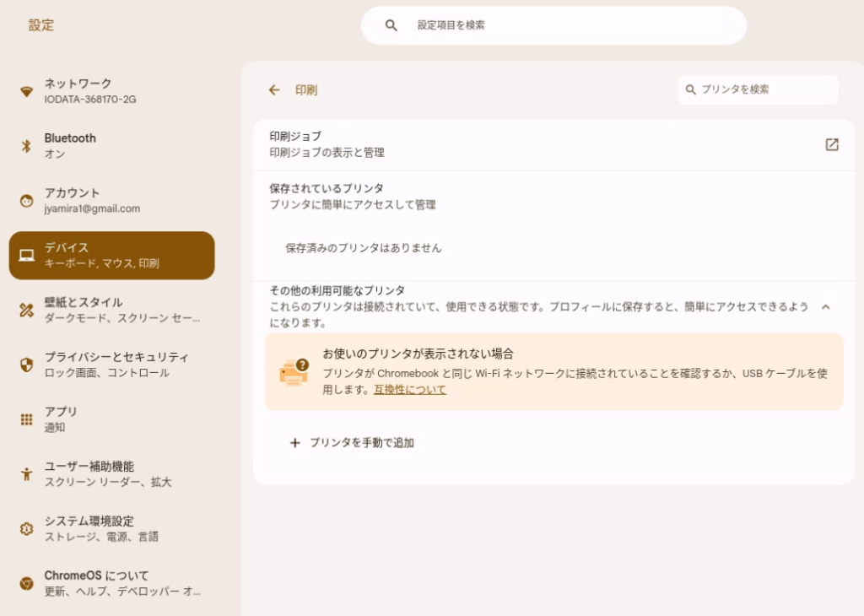
Task: Click the apps grid icon
Action: coord(26,419)
